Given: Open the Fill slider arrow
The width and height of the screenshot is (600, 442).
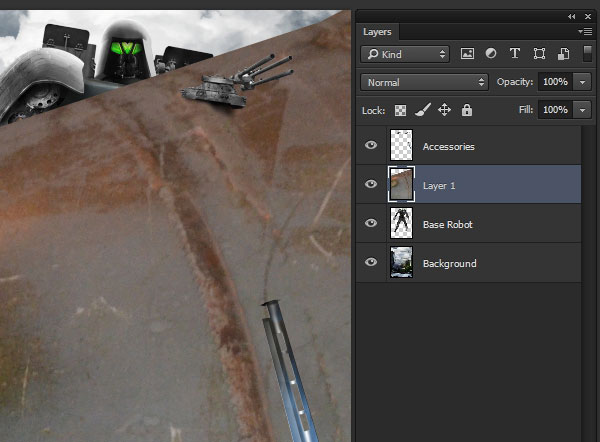Looking at the screenshot, I should click(x=582, y=110).
